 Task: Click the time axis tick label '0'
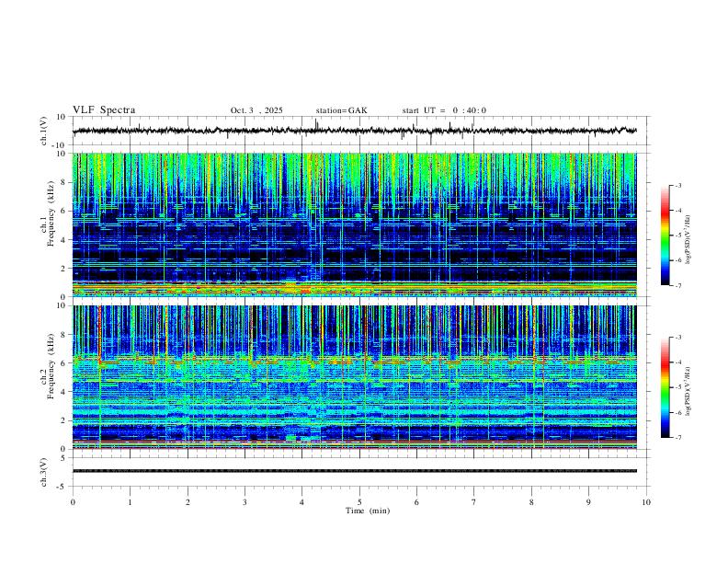[x=73, y=502]
